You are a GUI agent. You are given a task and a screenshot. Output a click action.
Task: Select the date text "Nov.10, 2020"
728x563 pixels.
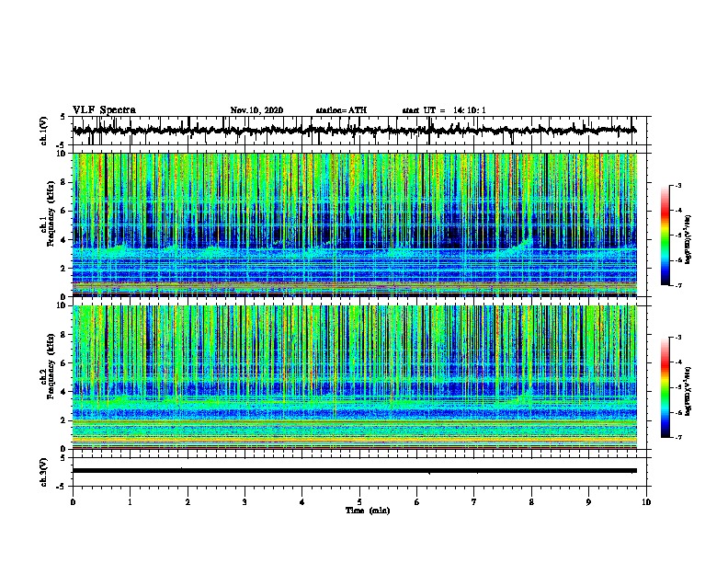(x=256, y=110)
